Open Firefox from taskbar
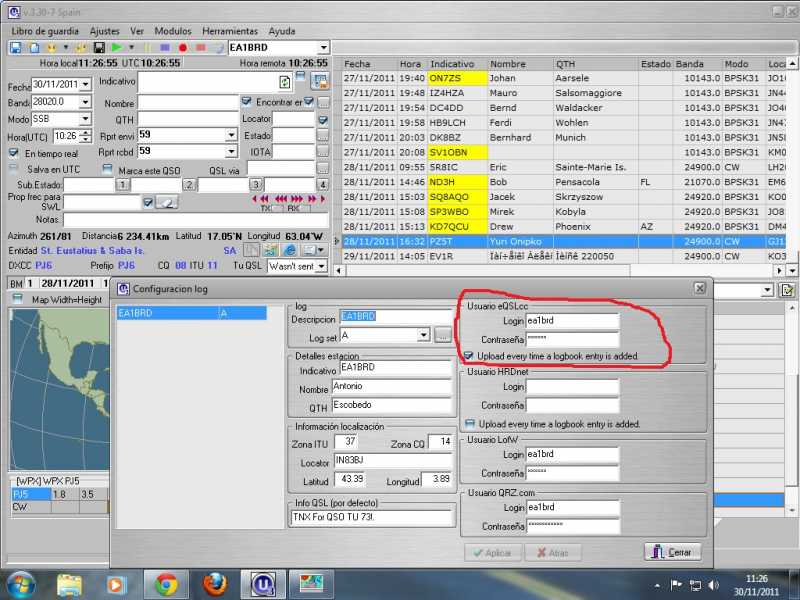 point(215,585)
